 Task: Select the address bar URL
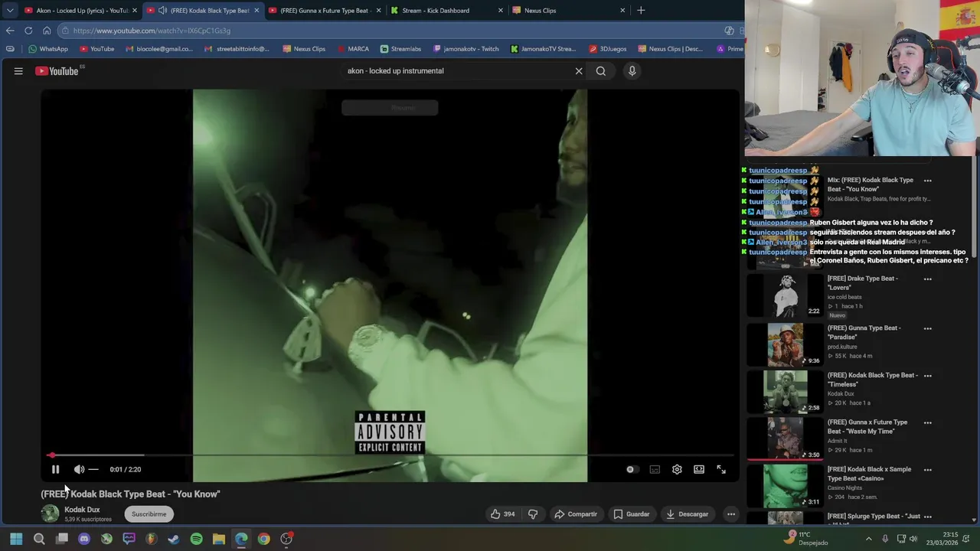[x=152, y=31]
